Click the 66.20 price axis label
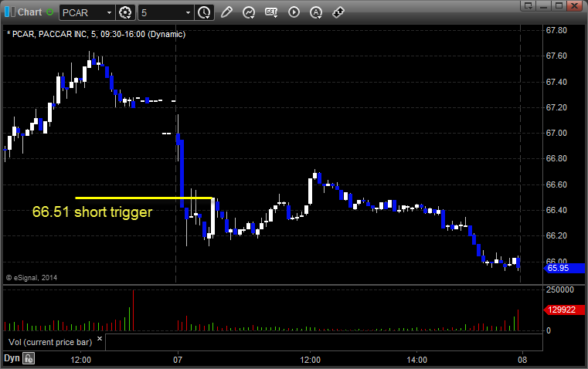The image size is (588, 369). pyautogui.click(x=556, y=235)
